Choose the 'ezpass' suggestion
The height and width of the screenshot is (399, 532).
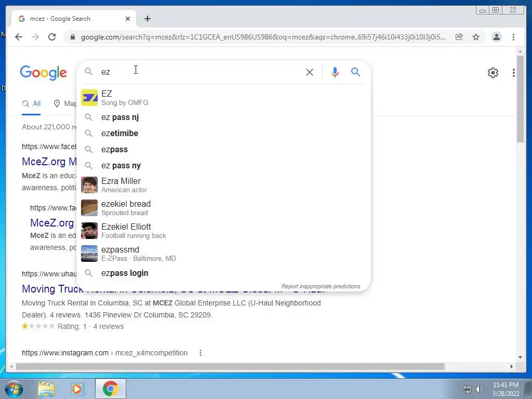(x=223, y=150)
